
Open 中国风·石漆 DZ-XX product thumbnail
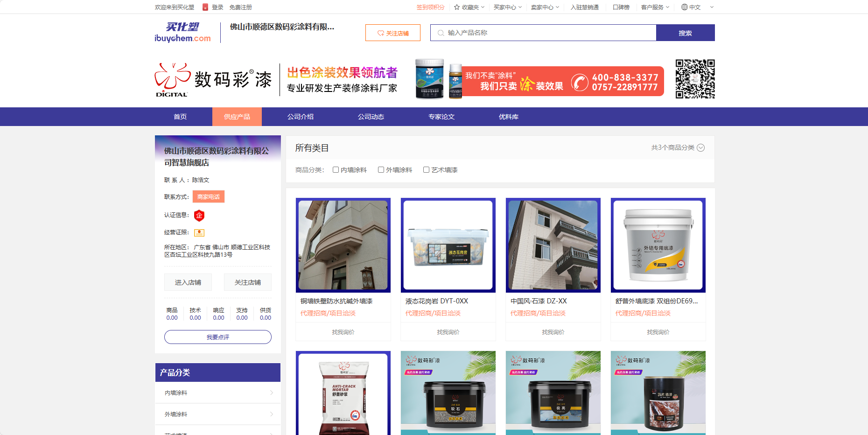553,245
